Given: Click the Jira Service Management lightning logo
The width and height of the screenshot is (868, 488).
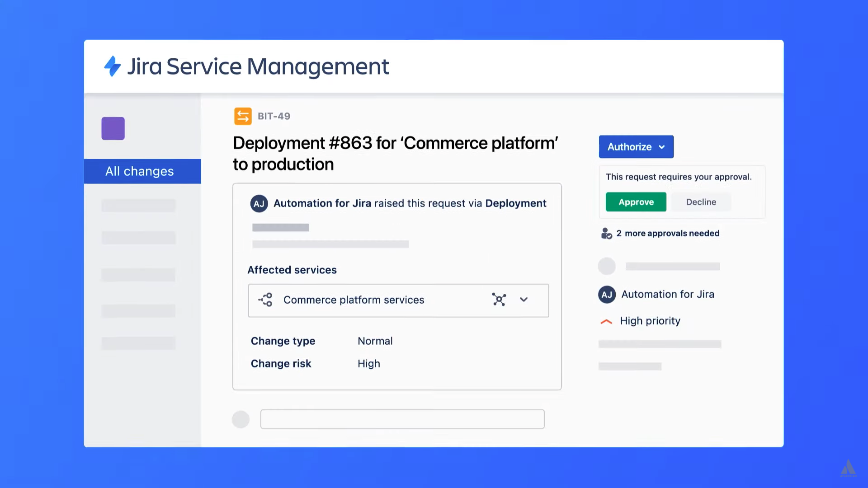Looking at the screenshot, I should [113, 66].
